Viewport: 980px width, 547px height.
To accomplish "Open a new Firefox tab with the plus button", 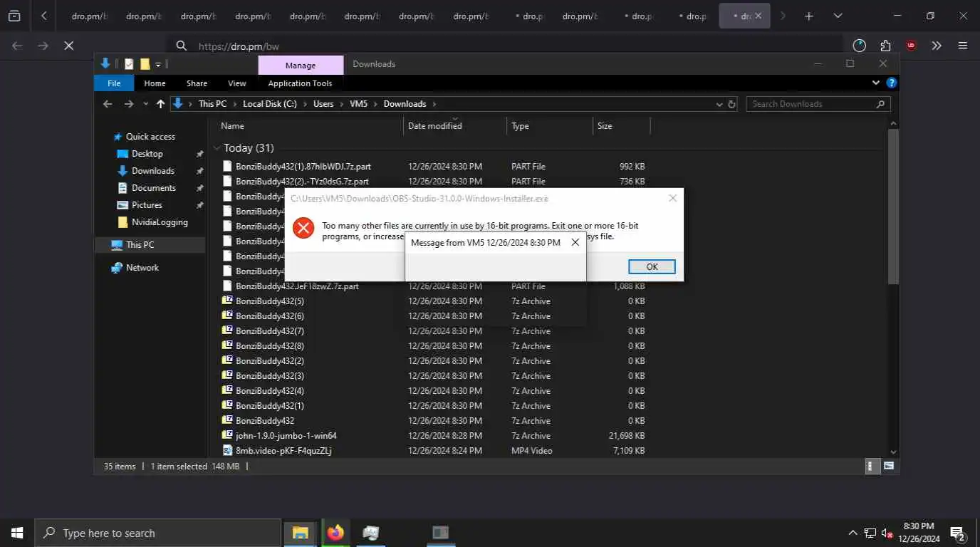I will [x=809, y=16].
